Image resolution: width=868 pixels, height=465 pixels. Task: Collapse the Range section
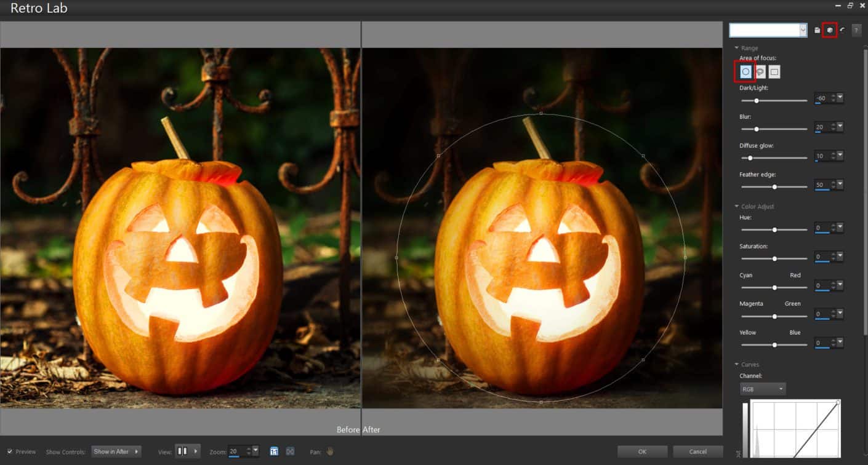(x=736, y=47)
